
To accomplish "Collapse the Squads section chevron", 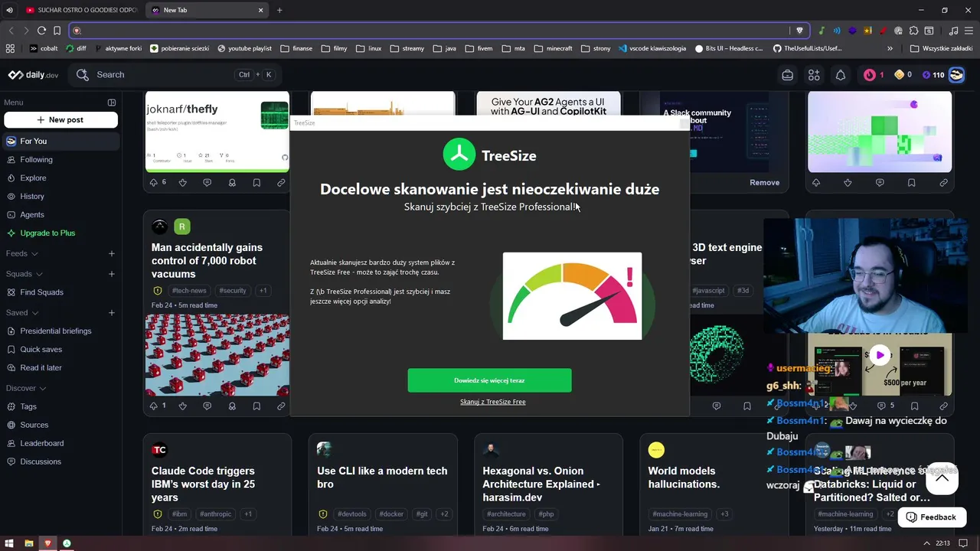I will click(x=39, y=274).
